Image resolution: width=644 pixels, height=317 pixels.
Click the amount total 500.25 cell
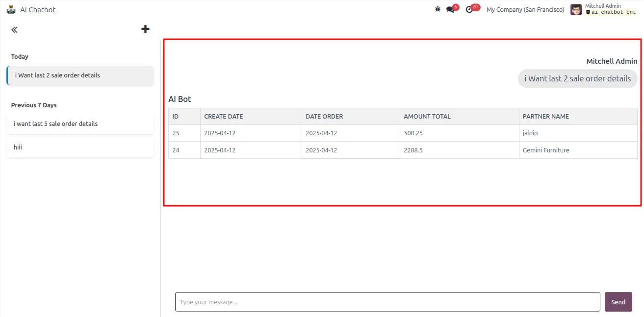pyautogui.click(x=460, y=133)
